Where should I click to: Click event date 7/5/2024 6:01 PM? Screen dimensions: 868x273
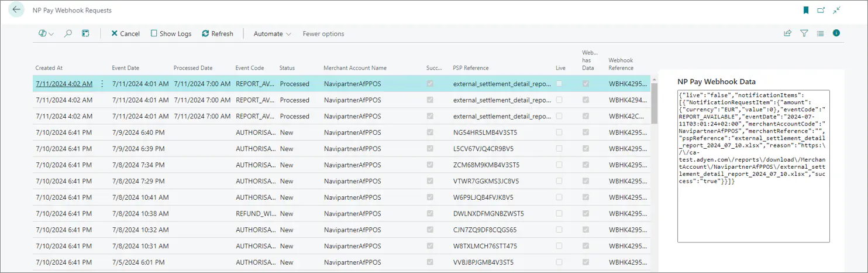(138, 262)
